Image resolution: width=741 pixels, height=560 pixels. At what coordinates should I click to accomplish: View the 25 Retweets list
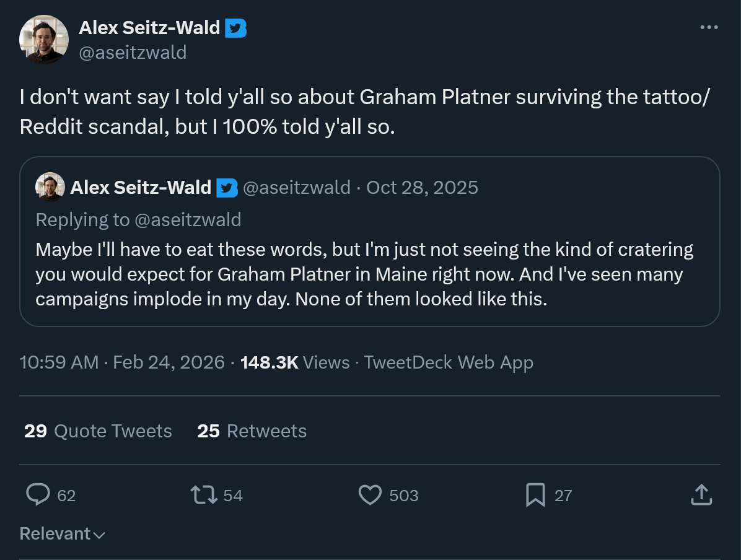(x=252, y=431)
